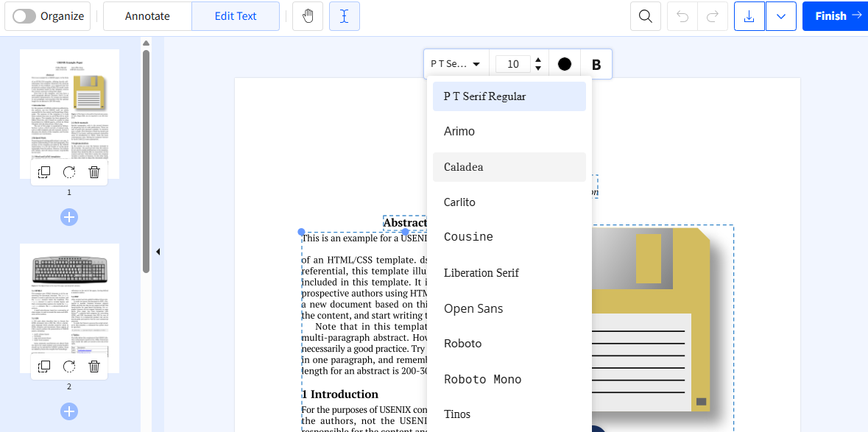Image resolution: width=868 pixels, height=432 pixels.
Task: Open the download options chevron
Action: point(780,15)
